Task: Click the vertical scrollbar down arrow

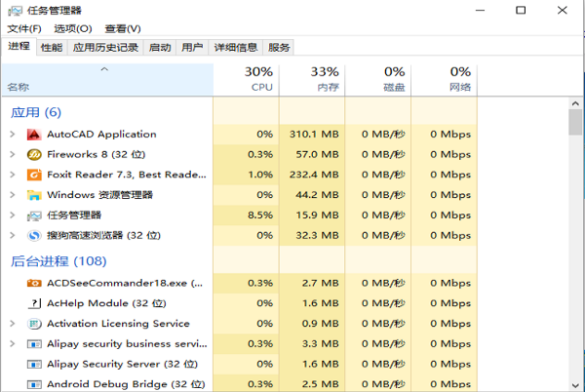Action: point(576,384)
